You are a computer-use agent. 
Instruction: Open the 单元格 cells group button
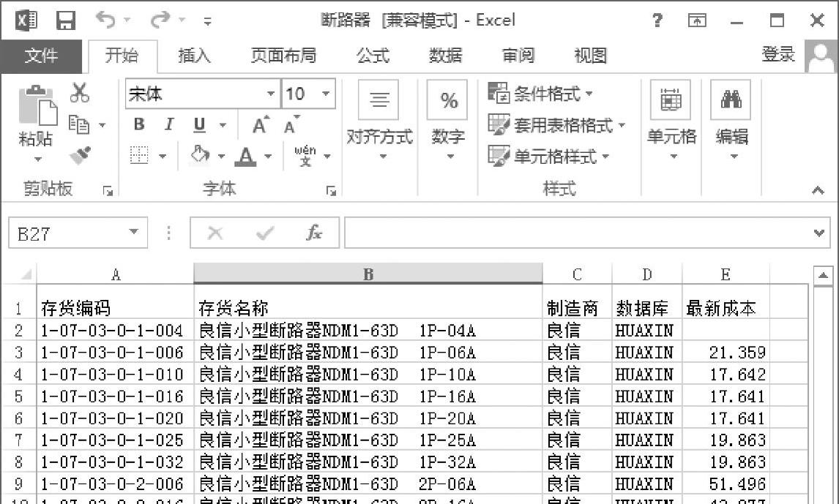(672, 120)
